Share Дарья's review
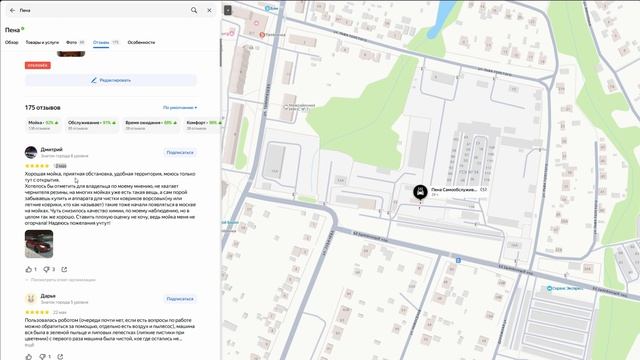640x360 pixels. 60,357
